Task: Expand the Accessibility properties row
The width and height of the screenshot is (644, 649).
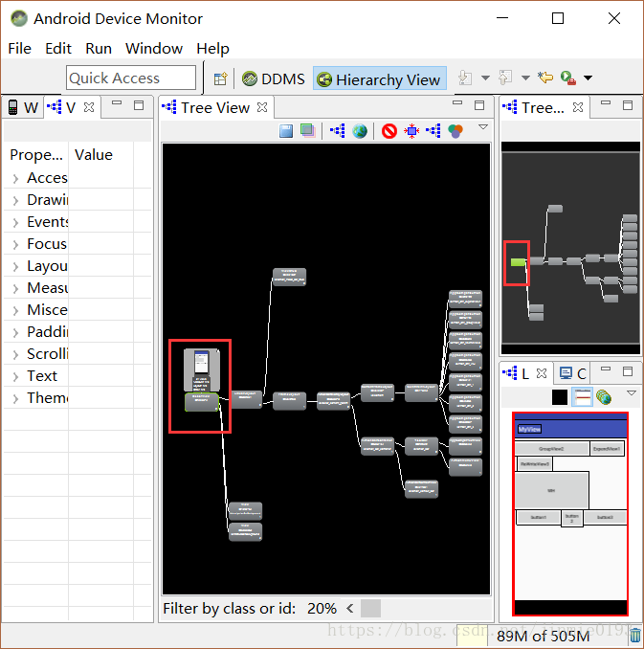Action: tap(15, 178)
